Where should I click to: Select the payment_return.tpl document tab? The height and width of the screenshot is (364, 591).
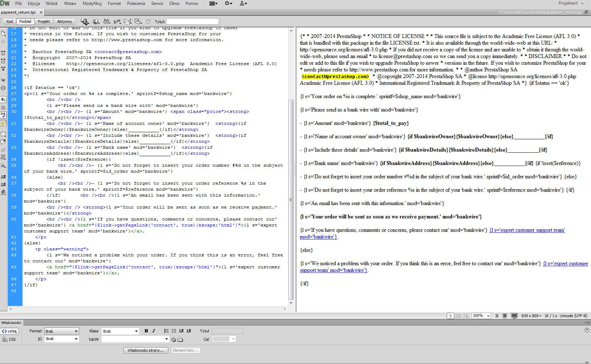[x=18, y=12]
